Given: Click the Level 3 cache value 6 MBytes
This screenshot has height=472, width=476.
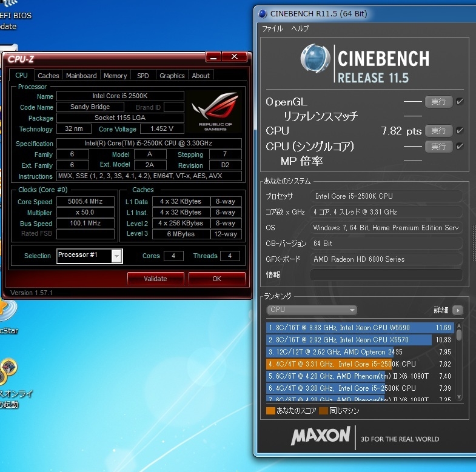Looking at the screenshot, I should point(181,234).
